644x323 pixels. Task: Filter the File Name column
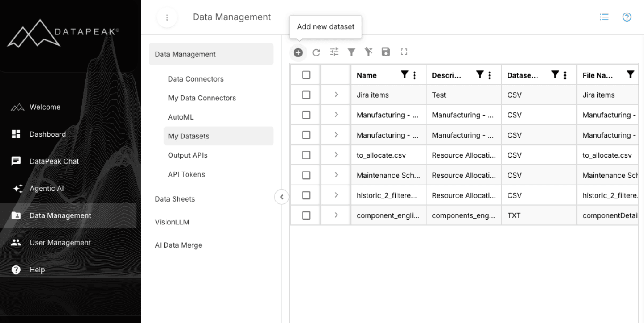(x=630, y=75)
